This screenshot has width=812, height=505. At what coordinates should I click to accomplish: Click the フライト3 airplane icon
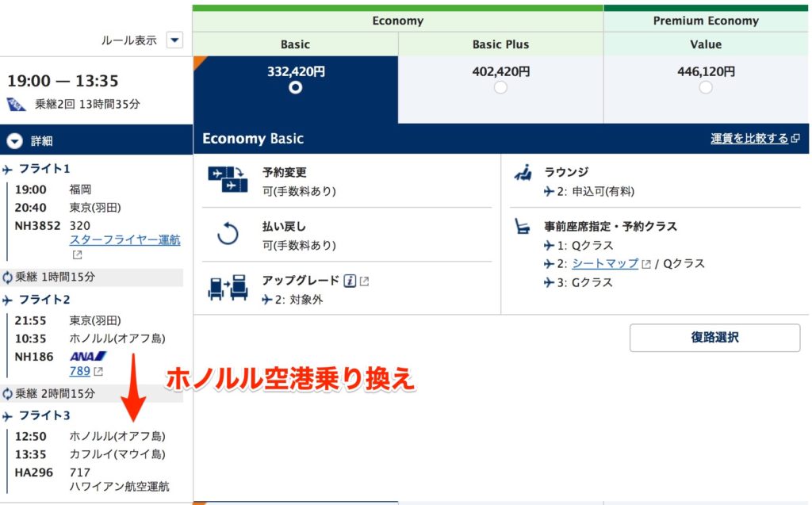click(x=7, y=416)
